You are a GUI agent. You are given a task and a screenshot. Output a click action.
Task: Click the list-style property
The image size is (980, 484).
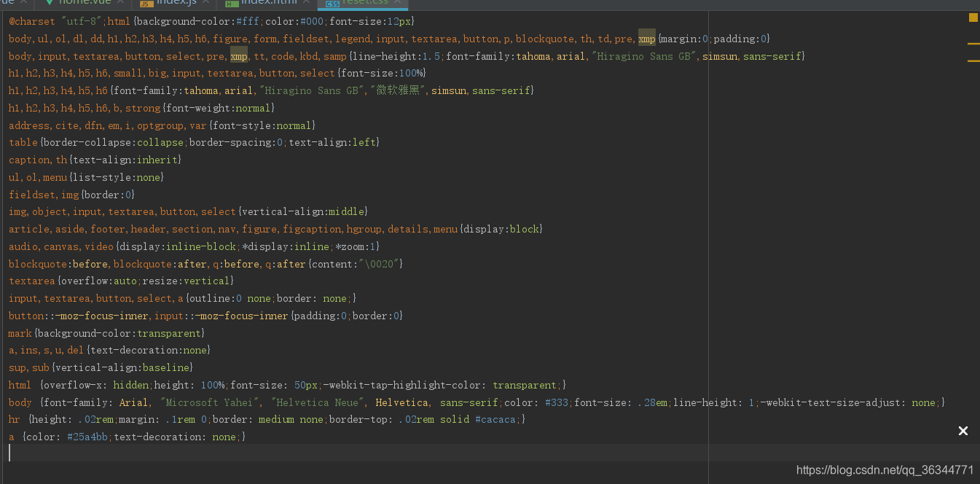pos(102,177)
